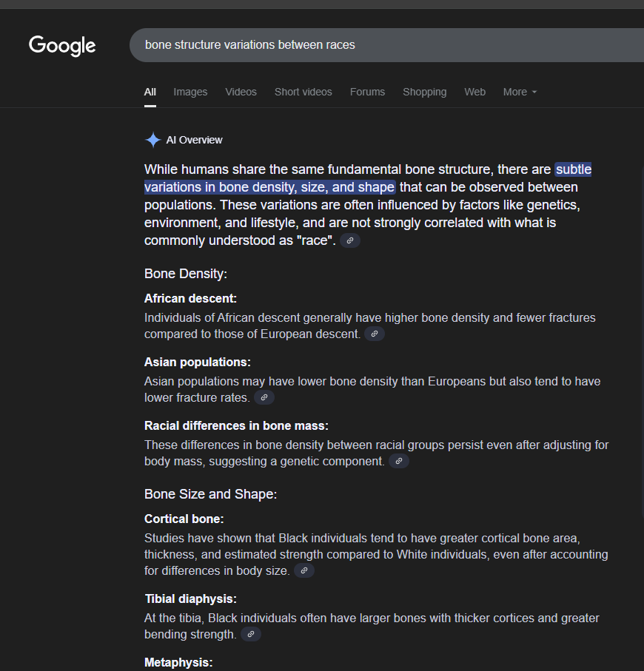644x671 pixels.
Task: Open source link icon after Tibial diaphysis text
Action: point(251,634)
